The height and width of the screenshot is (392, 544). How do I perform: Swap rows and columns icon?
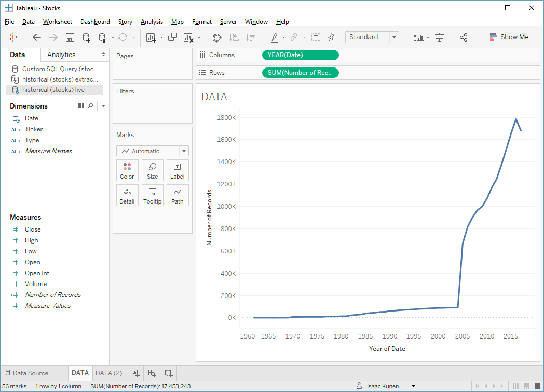pos(217,37)
